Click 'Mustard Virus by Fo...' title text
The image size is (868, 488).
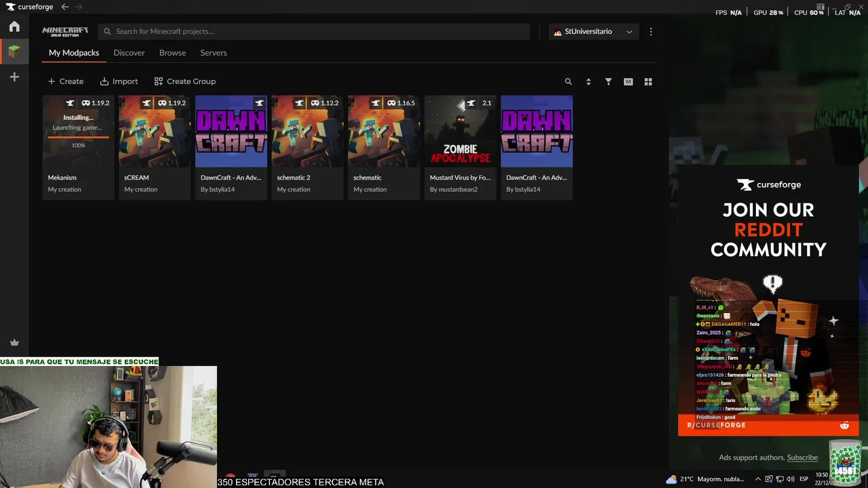click(460, 178)
